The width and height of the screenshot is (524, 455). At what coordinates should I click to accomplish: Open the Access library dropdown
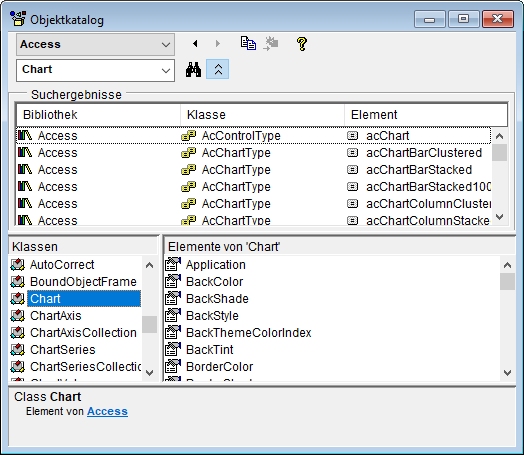click(x=95, y=44)
